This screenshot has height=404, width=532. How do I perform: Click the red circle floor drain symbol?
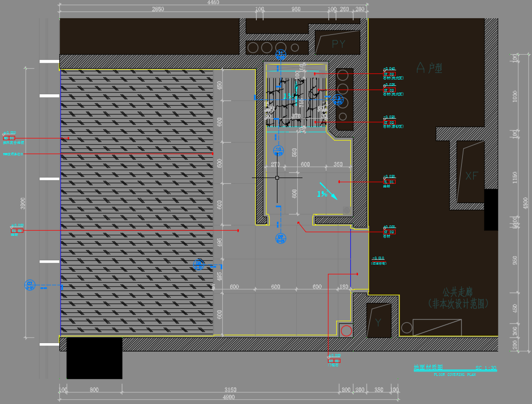(347, 331)
